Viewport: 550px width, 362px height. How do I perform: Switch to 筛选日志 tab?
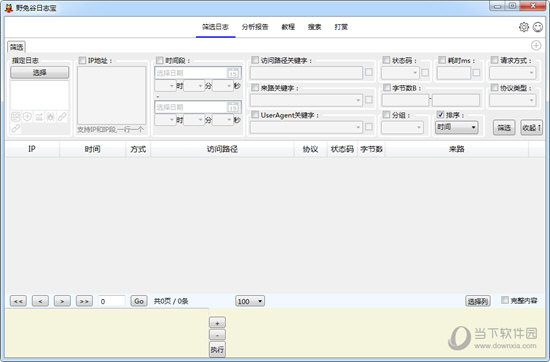click(215, 27)
